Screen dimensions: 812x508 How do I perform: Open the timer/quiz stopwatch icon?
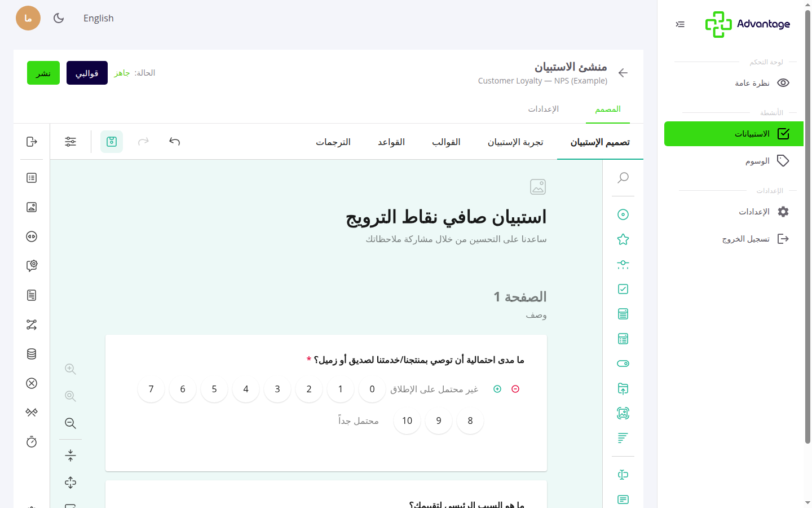32,442
